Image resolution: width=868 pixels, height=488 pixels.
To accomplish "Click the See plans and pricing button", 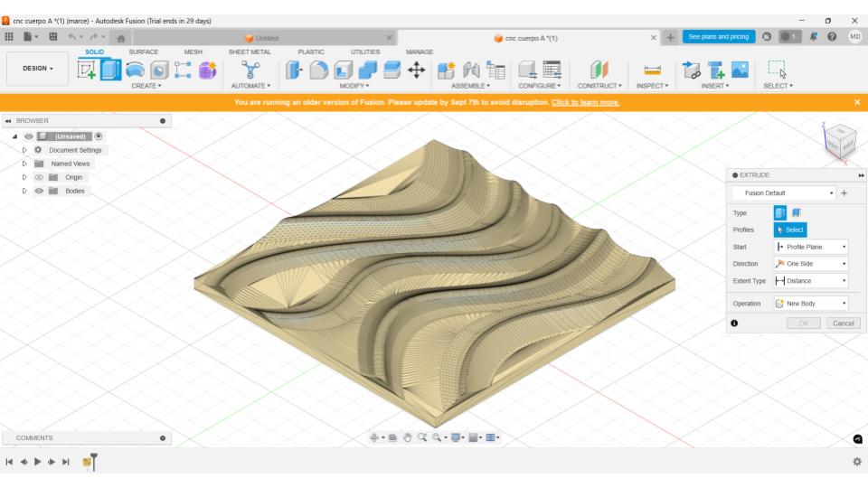I will pyautogui.click(x=719, y=36).
